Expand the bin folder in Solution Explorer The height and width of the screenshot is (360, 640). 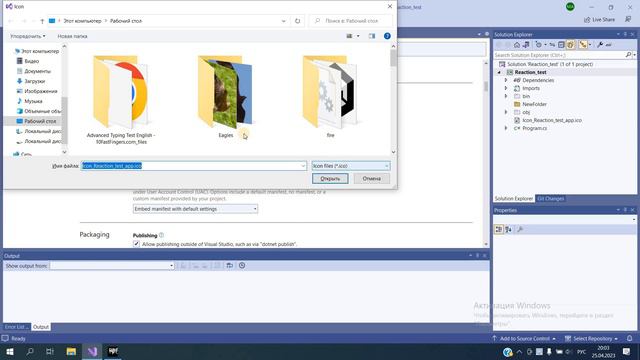pos(506,96)
